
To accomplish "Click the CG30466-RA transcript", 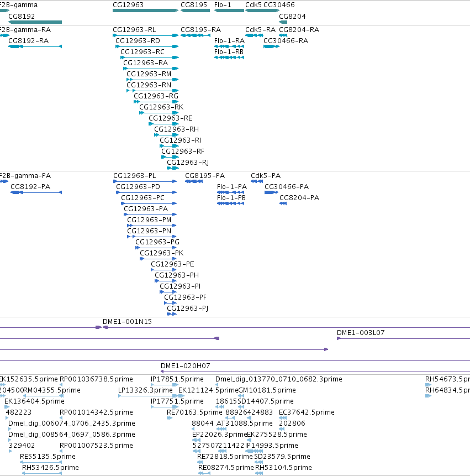I will click(x=271, y=46).
